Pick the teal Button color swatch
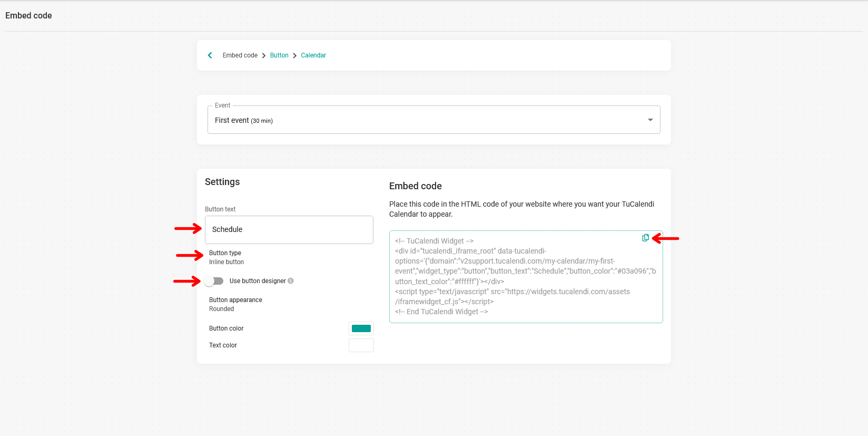This screenshot has width=868, height=436. click(361, 328)
